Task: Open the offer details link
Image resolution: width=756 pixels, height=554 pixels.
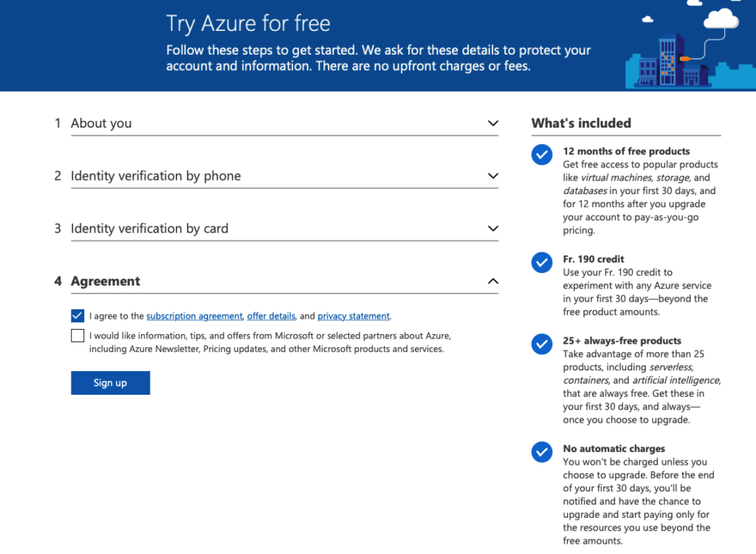Action: pyautogui.click(x=271, y=316)
